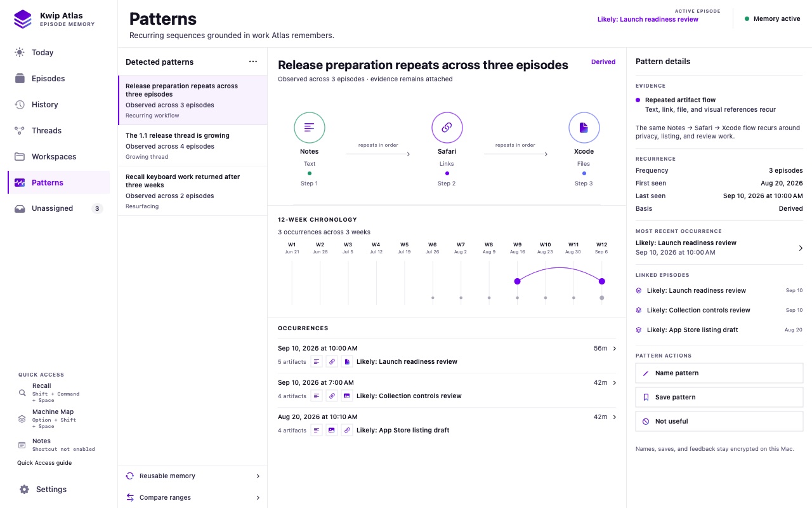Click the Kwip Atlas logo icon
The height and width of the screenshot is (508, 812).
pos(23,19)
